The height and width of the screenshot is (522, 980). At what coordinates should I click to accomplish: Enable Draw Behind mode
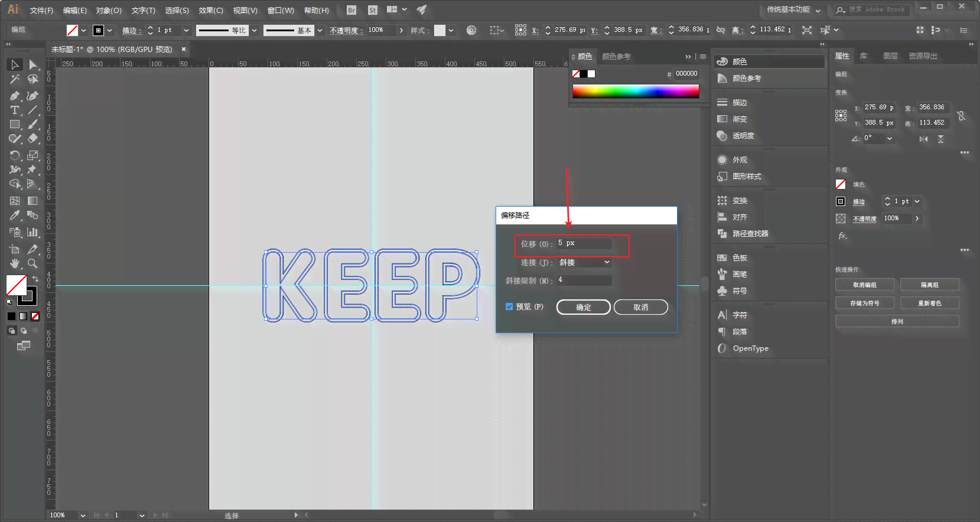tap(24, 331)
